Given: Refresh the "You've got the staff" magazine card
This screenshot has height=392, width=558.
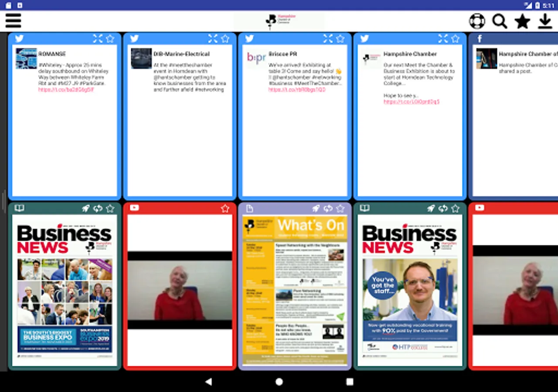Looking at the screenshot, I should point(443,208).
